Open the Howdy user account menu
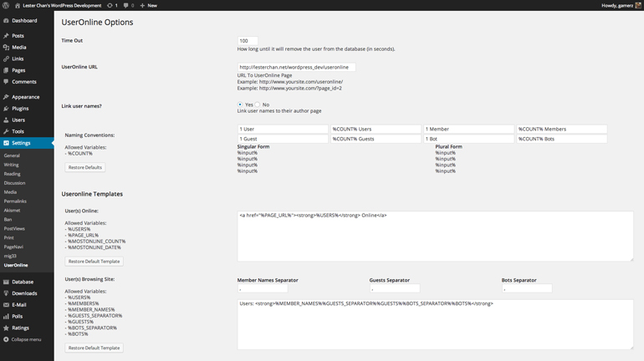The width and height of the screenshot is (644, 361). coord(619,5)
